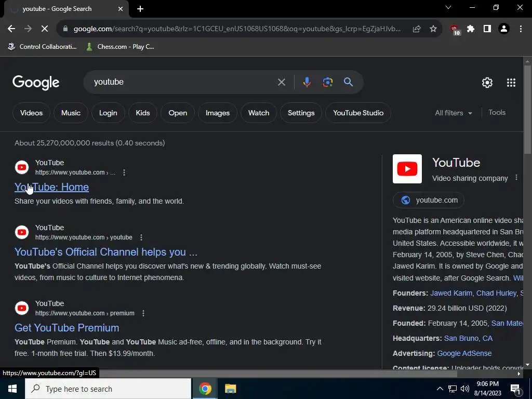Open the network tray icon

coord(453,389)
